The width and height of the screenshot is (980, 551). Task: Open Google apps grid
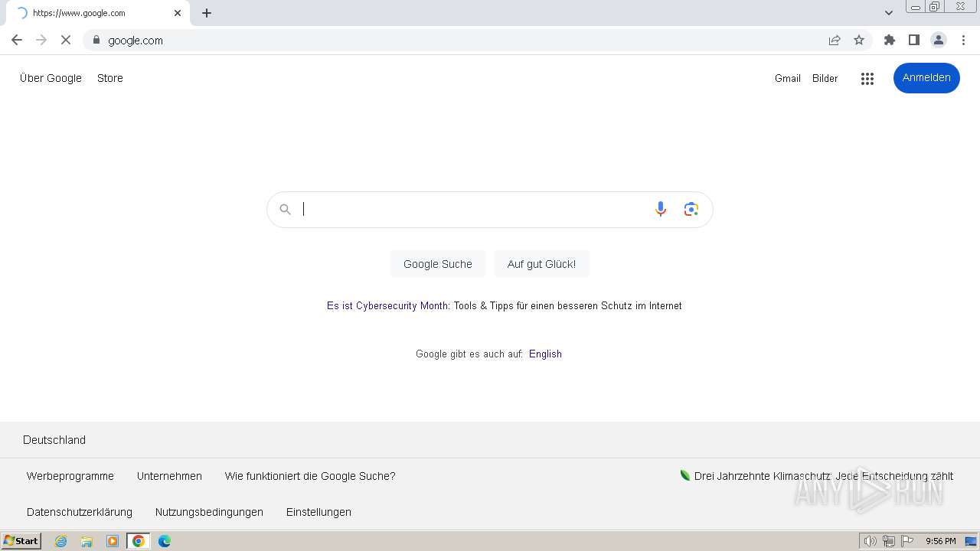[x=867, y=78]
